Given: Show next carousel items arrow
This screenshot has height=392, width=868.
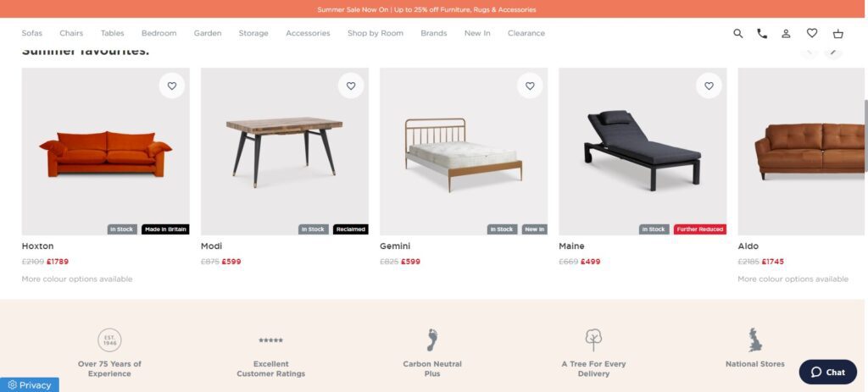Looking at the screenshot, I should (833, 52).
